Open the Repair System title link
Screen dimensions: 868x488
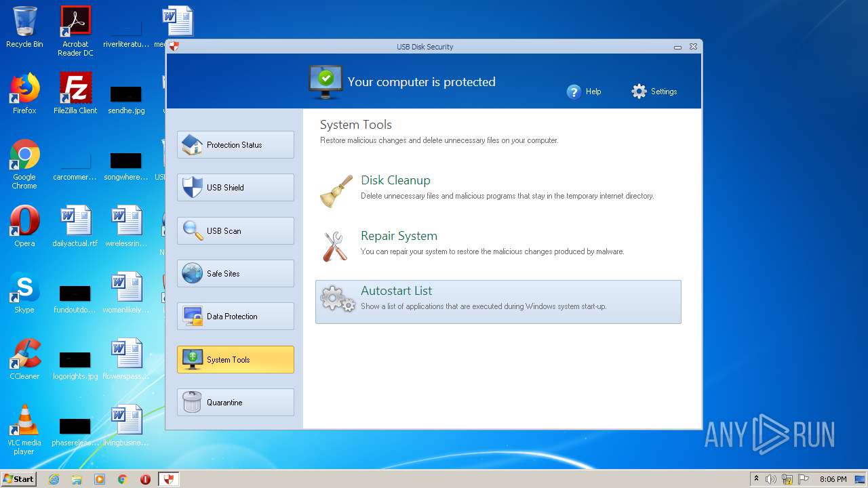coord(399,236)
